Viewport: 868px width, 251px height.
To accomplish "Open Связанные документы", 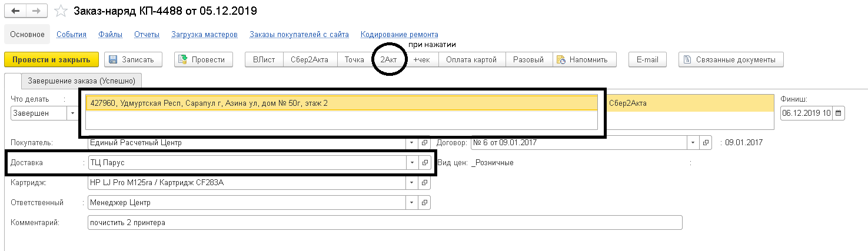I will (x=730, y=59).
